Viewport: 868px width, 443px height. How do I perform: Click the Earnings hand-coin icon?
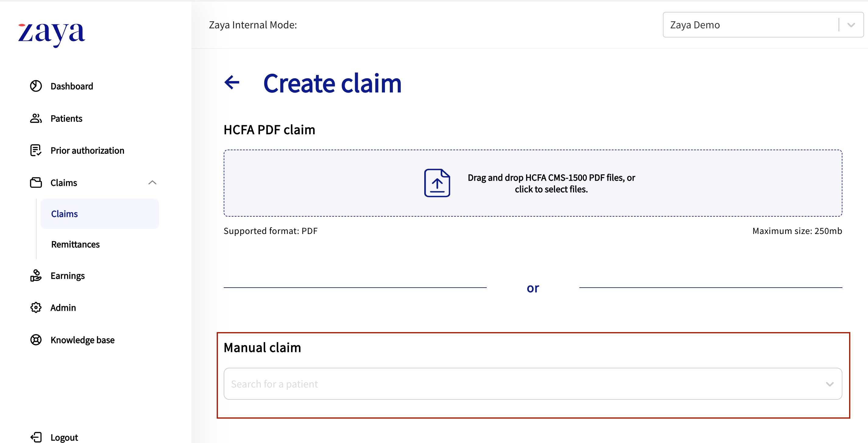36,275
